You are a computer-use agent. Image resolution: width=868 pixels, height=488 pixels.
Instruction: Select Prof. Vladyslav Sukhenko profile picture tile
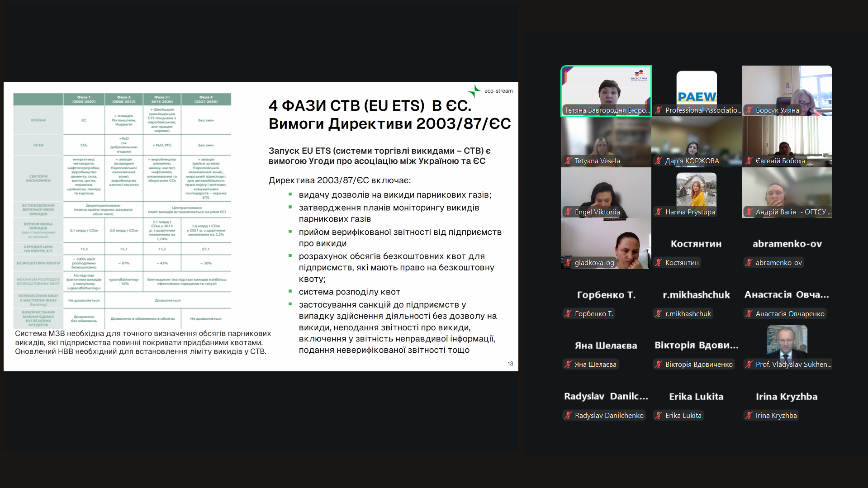point(787,342)
